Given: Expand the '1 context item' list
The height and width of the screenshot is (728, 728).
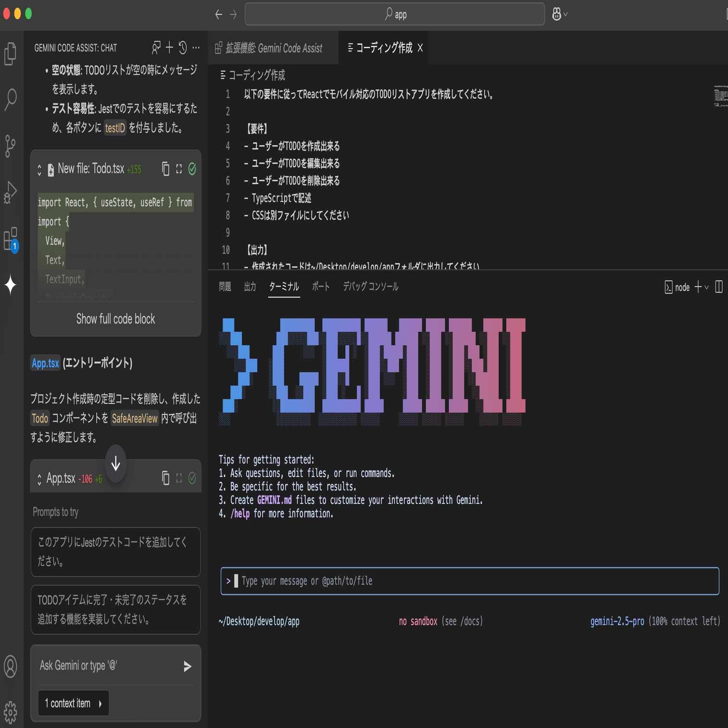Looking at the screenshot, I should tap(73, 703).
